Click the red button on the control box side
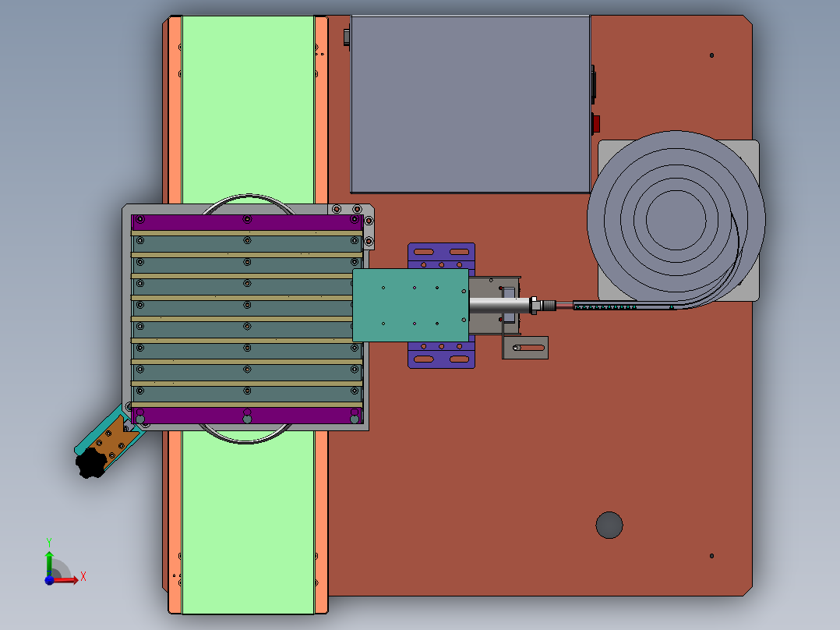This screenshot has height=630, width=840. (x=595, y=124)
